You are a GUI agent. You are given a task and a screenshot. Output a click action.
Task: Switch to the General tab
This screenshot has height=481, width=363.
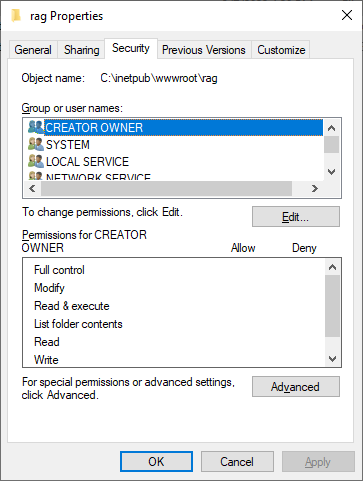tap(33, 50)
